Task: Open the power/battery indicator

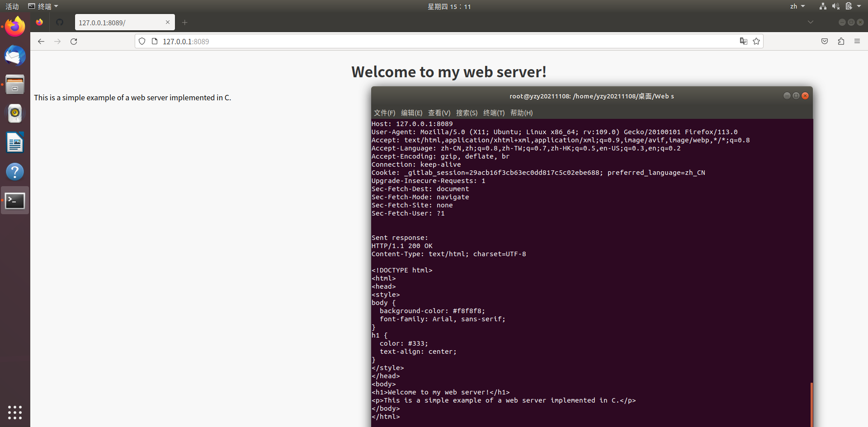Action: click(849, 6)
